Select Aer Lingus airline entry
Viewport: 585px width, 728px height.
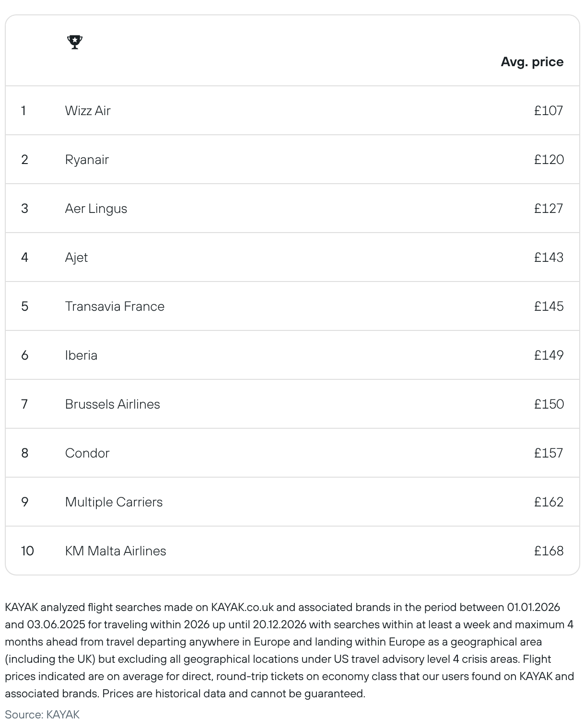point(96,209)
